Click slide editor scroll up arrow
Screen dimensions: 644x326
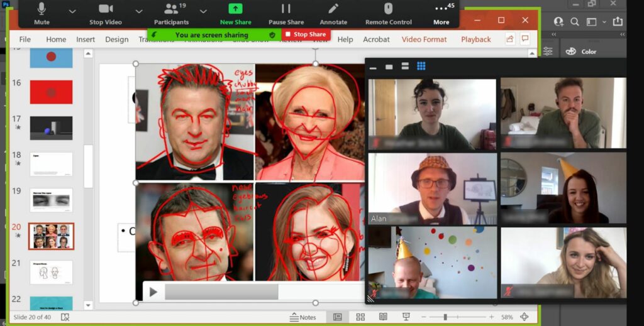click(532, 54)
